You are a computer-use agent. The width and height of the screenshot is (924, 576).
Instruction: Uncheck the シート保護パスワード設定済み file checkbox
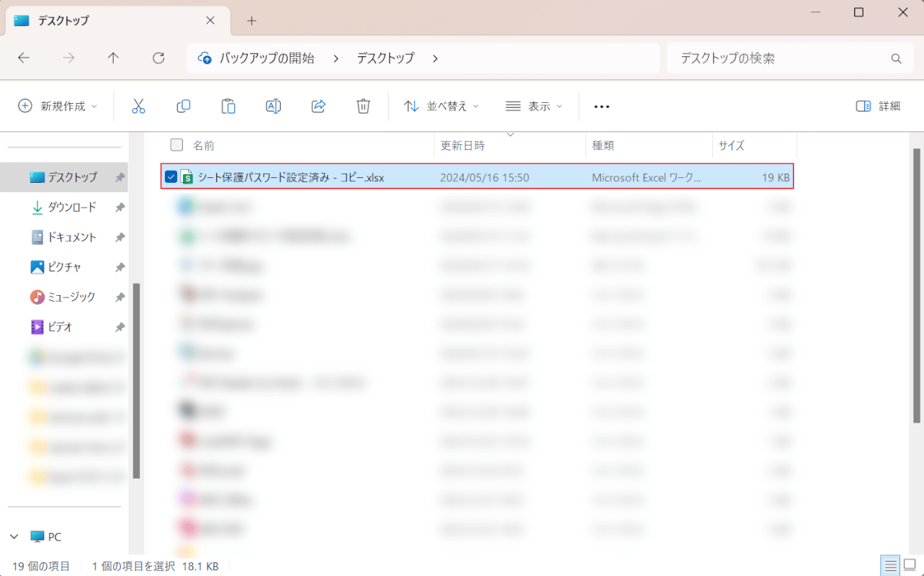(x=171, y=177)
